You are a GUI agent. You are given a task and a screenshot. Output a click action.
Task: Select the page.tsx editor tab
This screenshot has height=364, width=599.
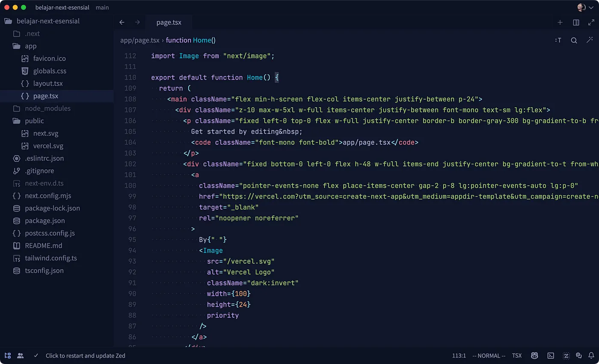[x=169, y=22]
